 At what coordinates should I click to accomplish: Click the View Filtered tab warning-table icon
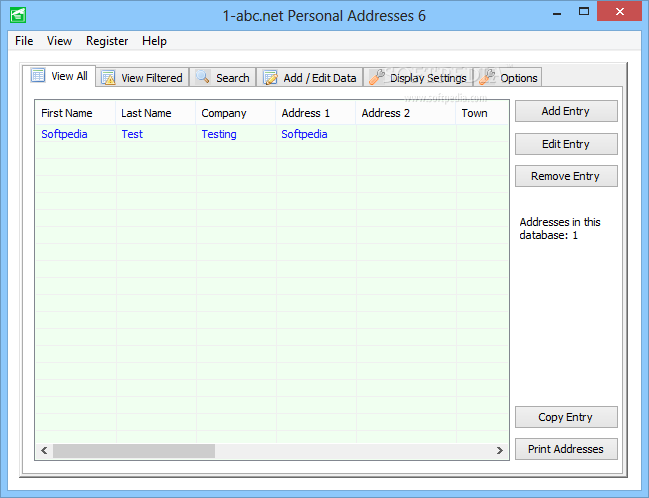coord(108,77)
